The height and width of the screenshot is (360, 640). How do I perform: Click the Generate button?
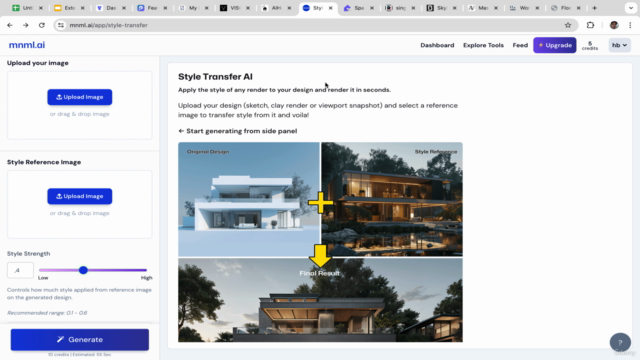click(80, 340)
